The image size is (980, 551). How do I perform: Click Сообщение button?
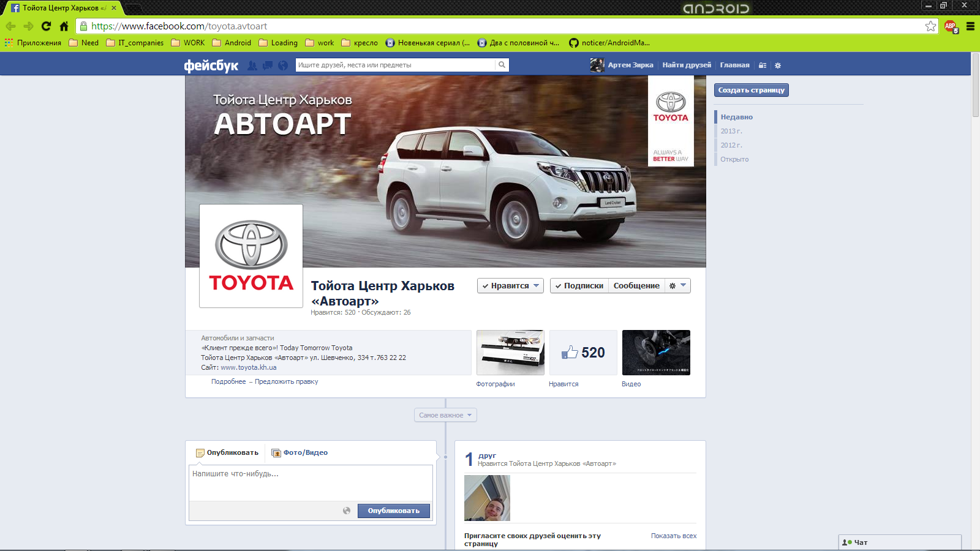pos(636,286)
